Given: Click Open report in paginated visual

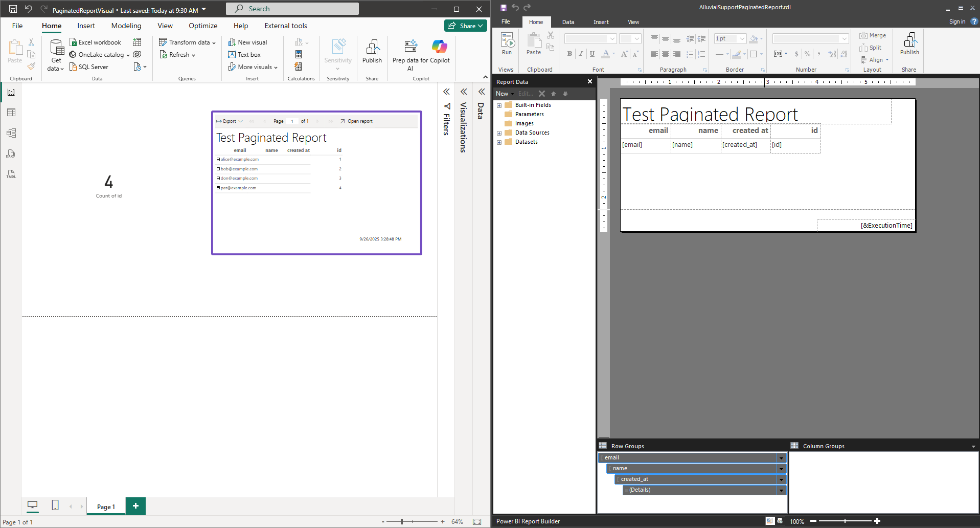Looking at the screenshot, I should pyautogui.click(x=356, y=121).
